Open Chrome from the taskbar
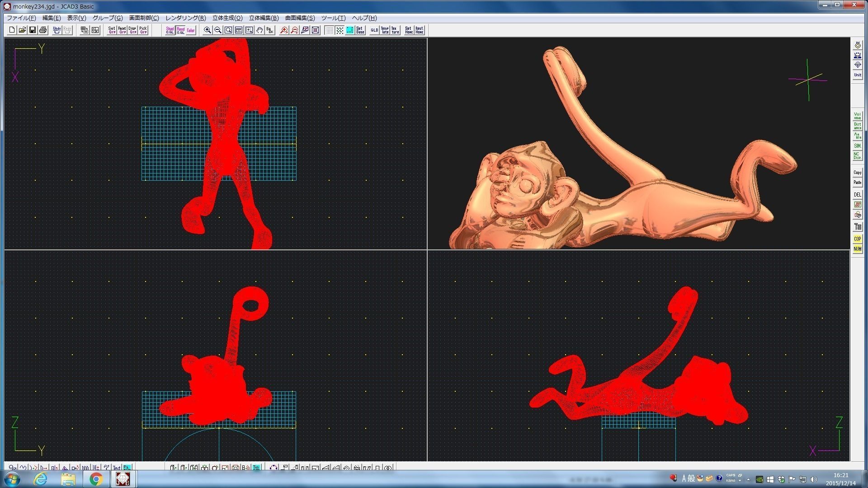This screenshot has height=488, width=868. click(96, 479)
